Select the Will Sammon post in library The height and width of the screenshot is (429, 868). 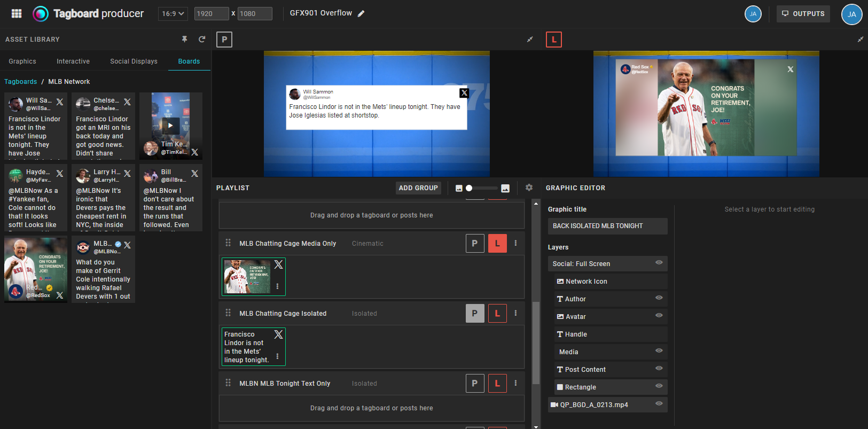click(x=36, y=126)
